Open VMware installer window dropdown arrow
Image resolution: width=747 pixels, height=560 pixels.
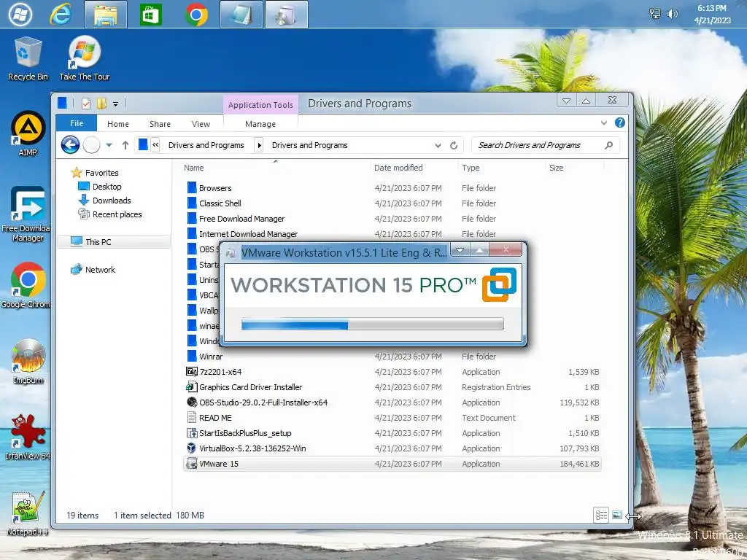point(460,250)
